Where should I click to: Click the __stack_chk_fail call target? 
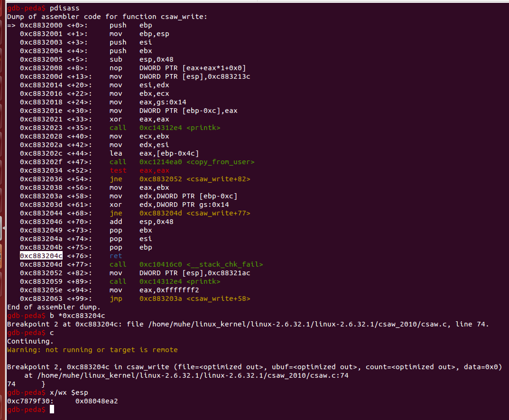pos(201,264)
